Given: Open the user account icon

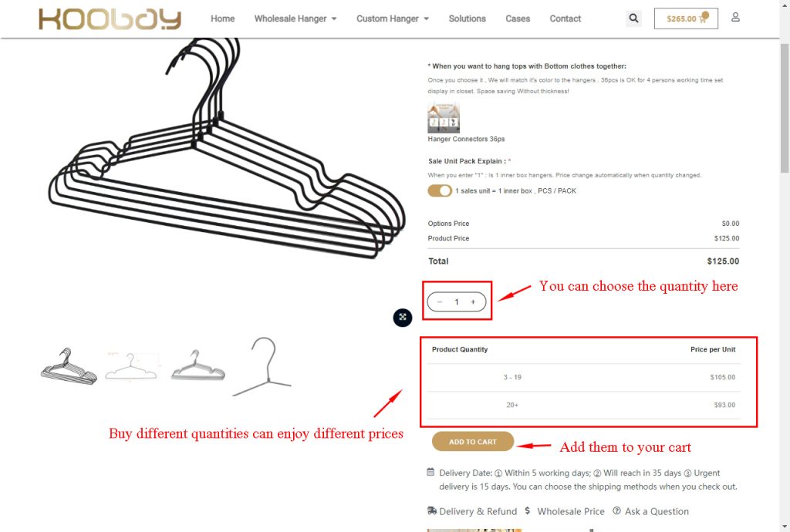Looking at the screenshot, I should pos(735,18).
